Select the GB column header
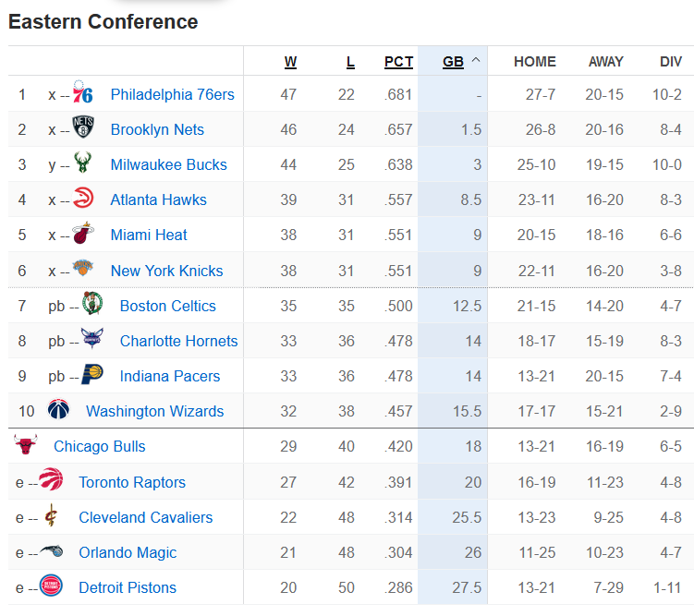694x616 pixels. (x=453, y=62)
